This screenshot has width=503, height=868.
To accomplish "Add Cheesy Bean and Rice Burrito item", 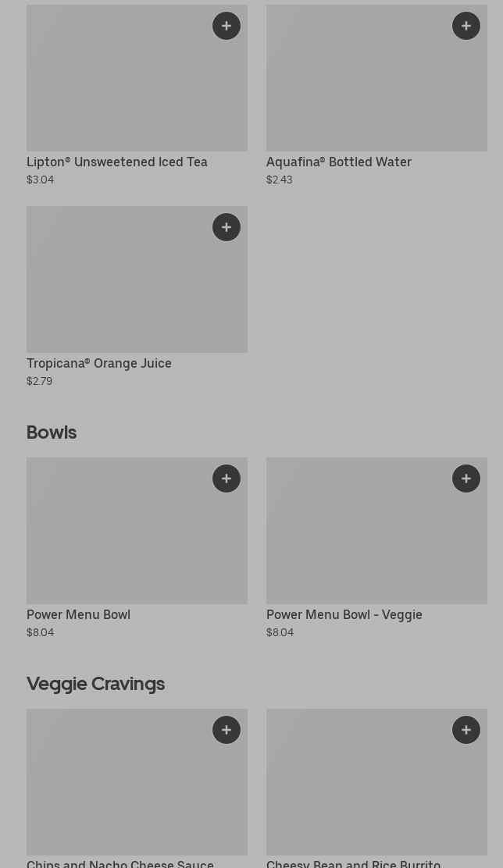I will (x=466, y=730).
